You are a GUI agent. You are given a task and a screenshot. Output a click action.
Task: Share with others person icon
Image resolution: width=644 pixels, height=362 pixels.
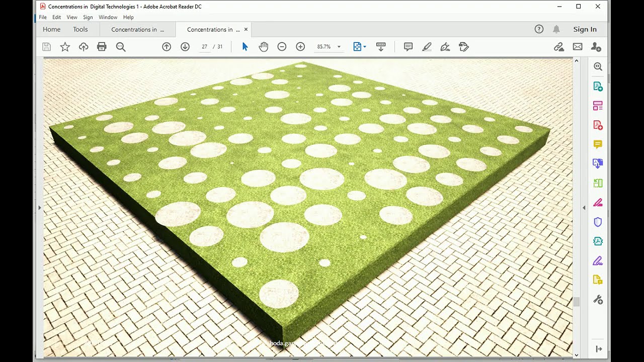pyautogui.click(x=596, y=47)
